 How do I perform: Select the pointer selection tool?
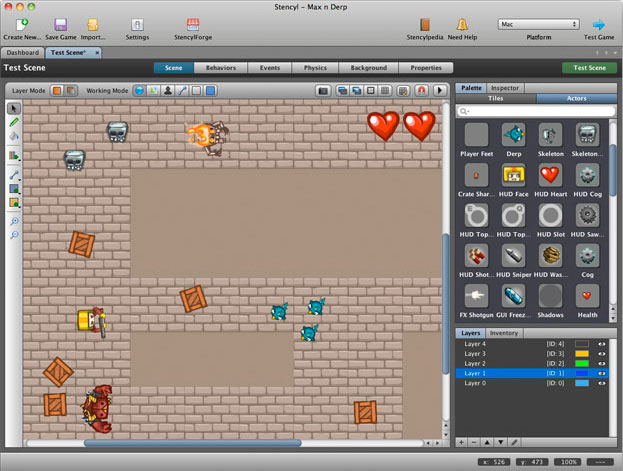14,108
